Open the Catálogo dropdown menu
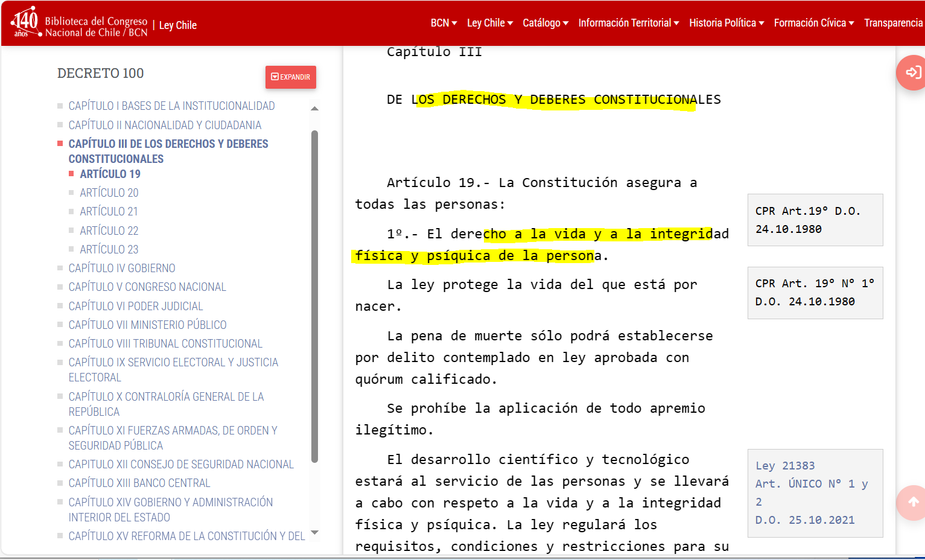The width and height of the screenshot is (925, 560). [x=545, y=23]
